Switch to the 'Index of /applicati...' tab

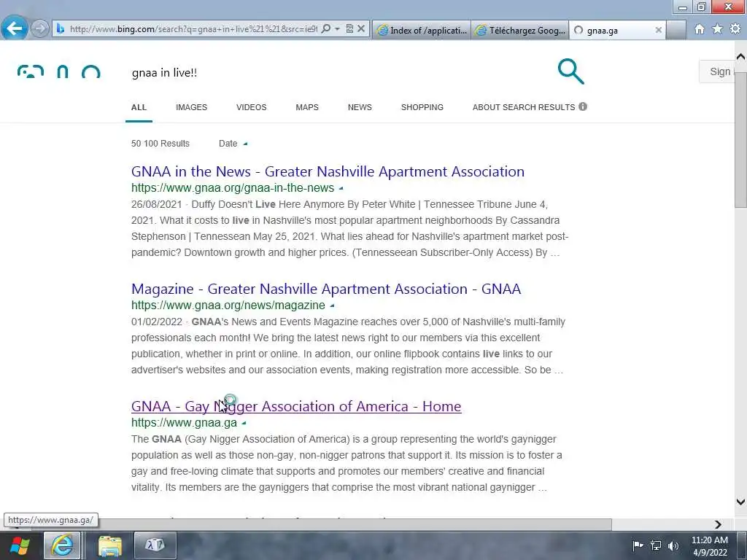422,30
